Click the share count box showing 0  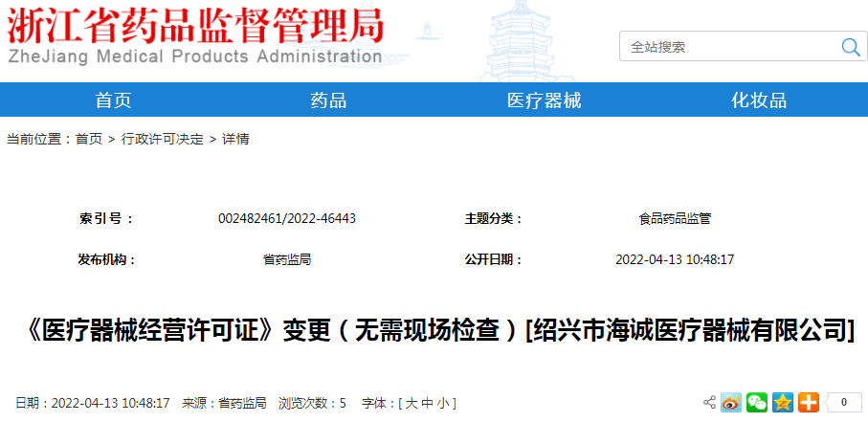[x=844, y=403]
